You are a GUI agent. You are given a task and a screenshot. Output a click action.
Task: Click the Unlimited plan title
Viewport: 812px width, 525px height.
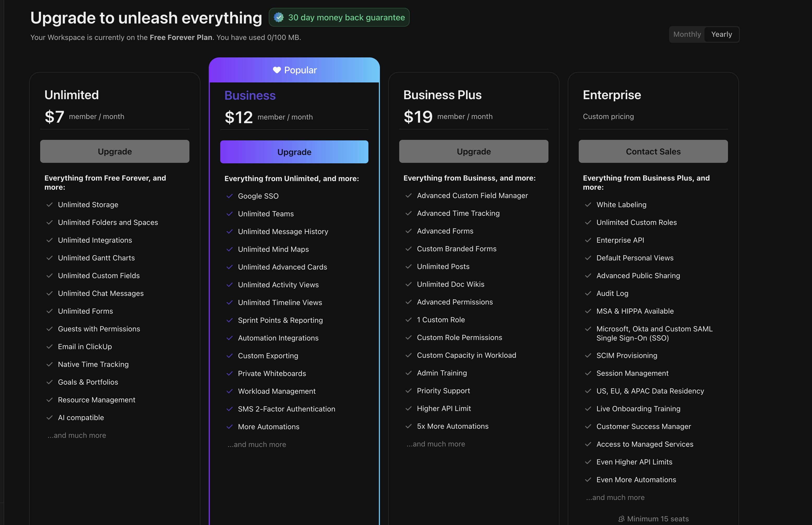71,95
